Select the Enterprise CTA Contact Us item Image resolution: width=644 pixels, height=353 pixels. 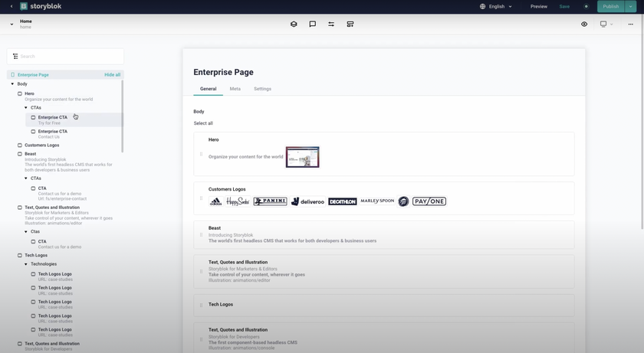(53, 134)
